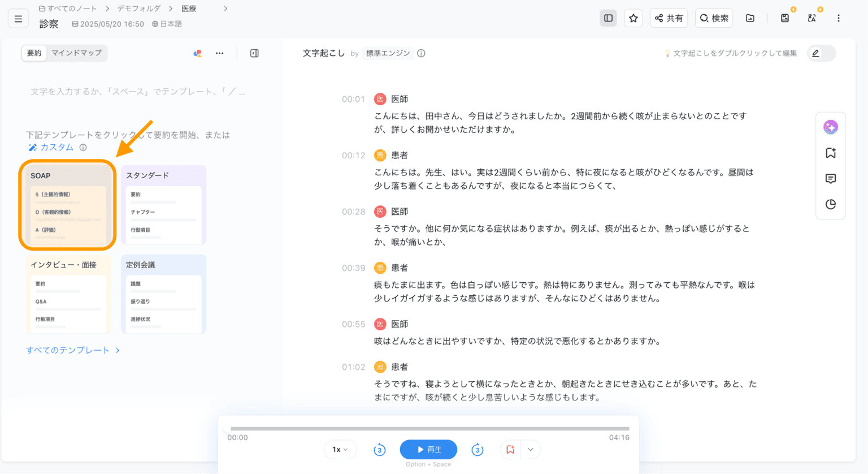The width and height of the screenshot is (868, 474).
Task: Open bookmarks icon in right sidebar
Action: (x=830, y=153)
